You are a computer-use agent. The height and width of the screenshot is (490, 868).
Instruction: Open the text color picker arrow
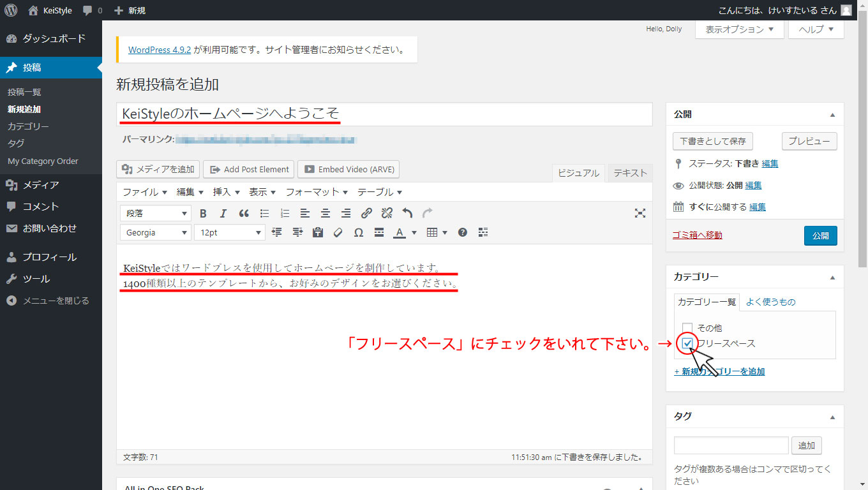[x=414, y=233]
